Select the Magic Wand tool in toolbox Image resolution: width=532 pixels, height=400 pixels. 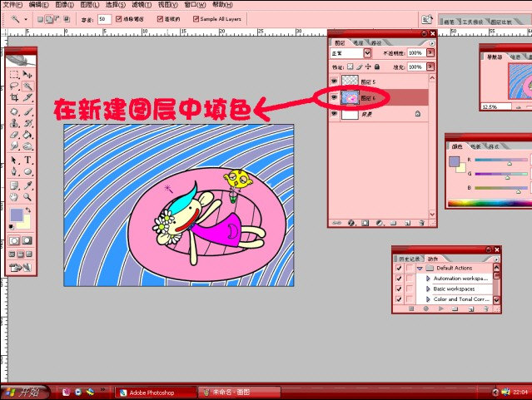(27, 86)
